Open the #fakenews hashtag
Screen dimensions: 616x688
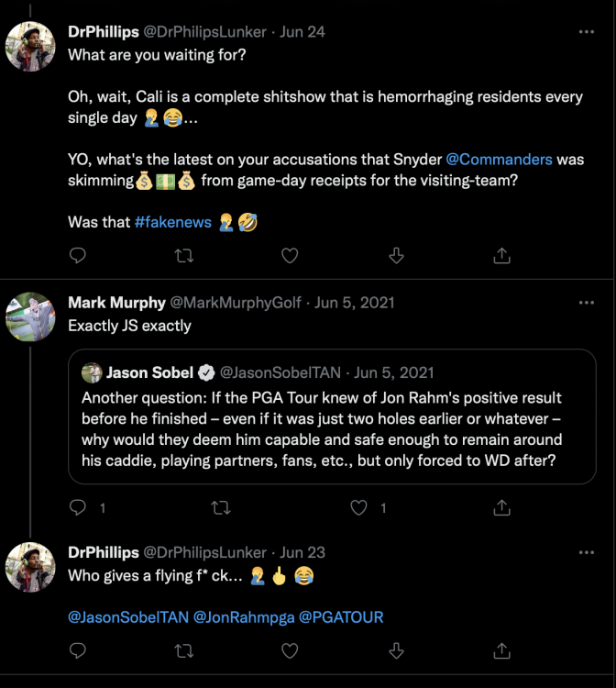[x=172, y=222]
